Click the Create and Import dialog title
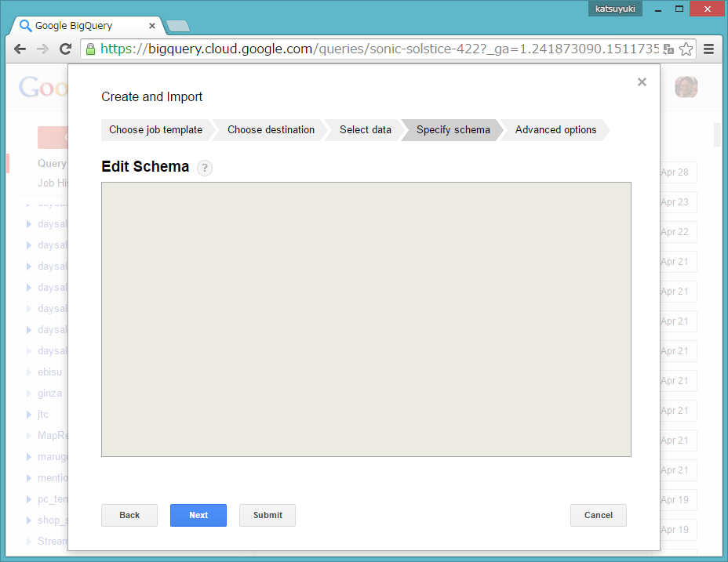This screenshot has width=728, height=562. pos(152,97)
